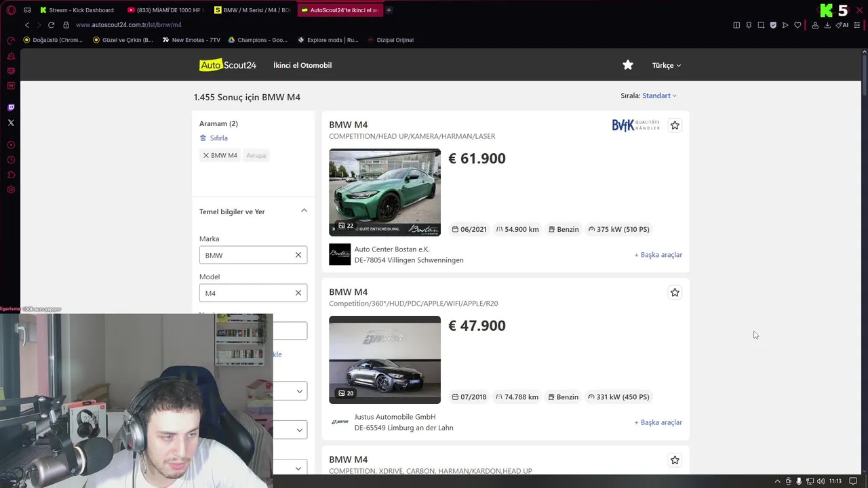Open Twitch in the Opera sidebar

click(x=11, y=108)
